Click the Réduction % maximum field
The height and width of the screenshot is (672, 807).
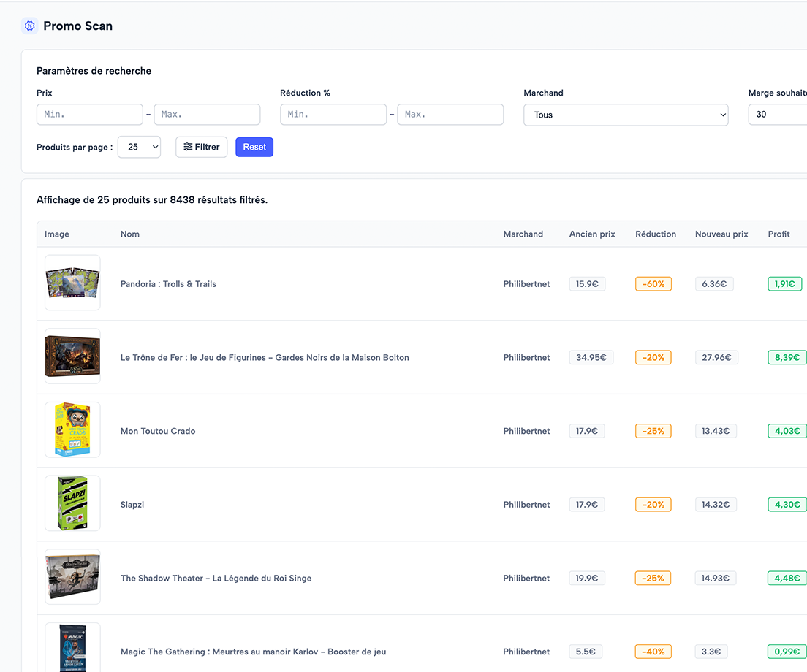450,115
